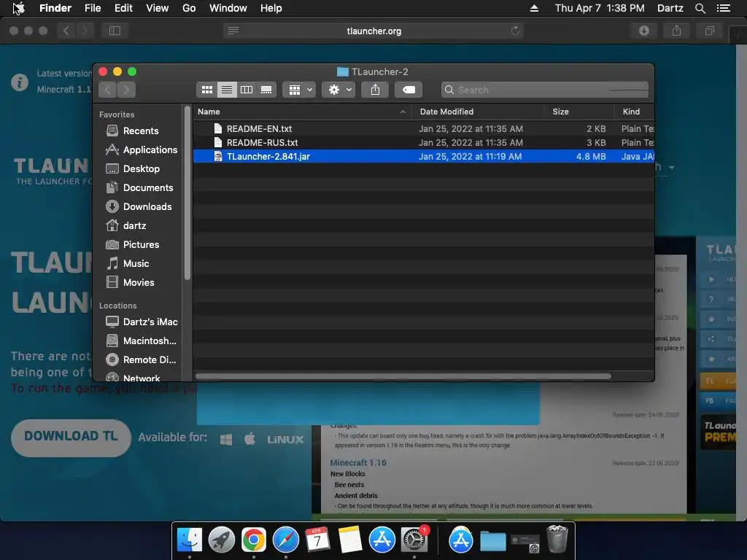Open dartz home folder in sidebar
Image resolution: width=747 pixels, height=560 pixels.
point(126,226)
